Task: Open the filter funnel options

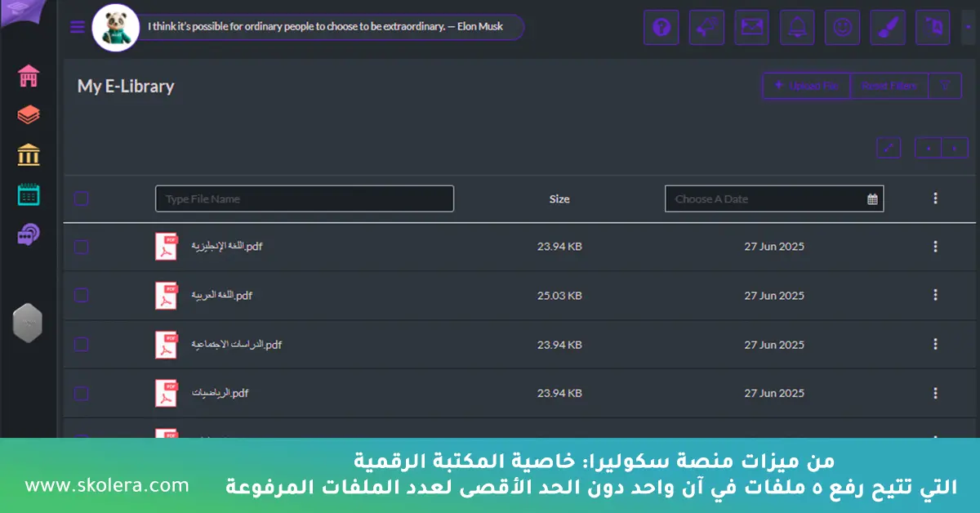Action: point(946,86)
